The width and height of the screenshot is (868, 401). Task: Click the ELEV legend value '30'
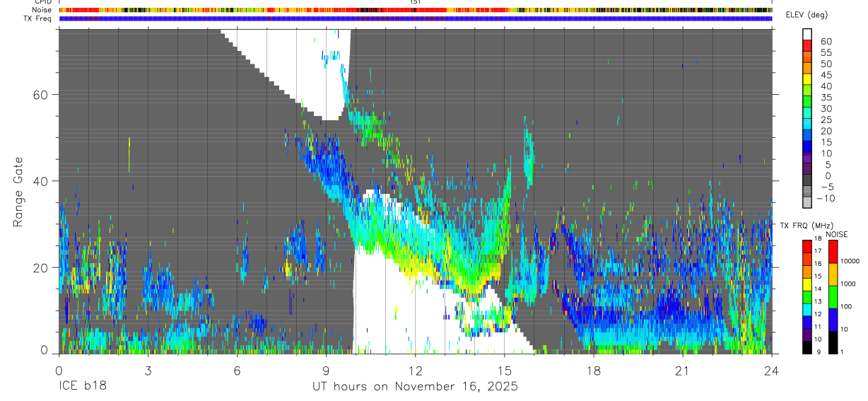(x=826, y=109)
